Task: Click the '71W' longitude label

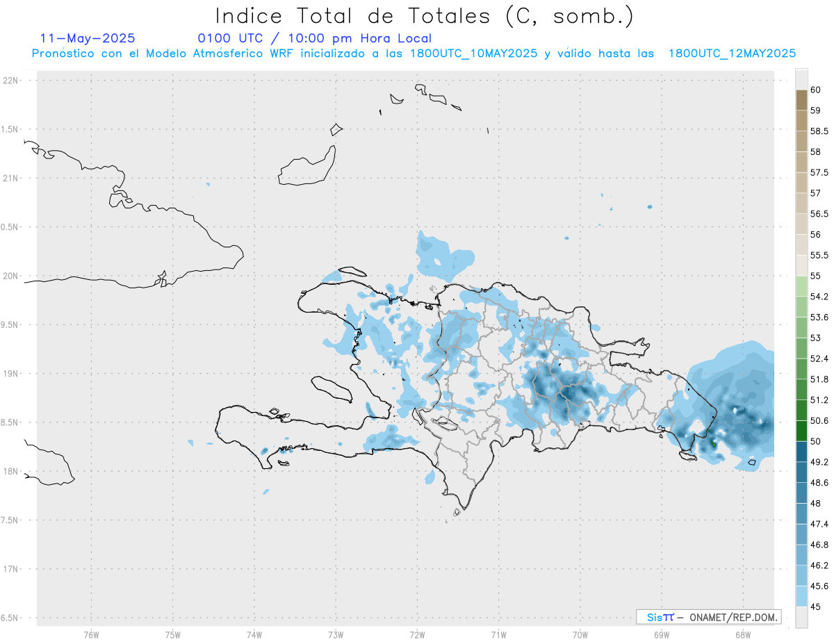Action: tap(498, 635)
